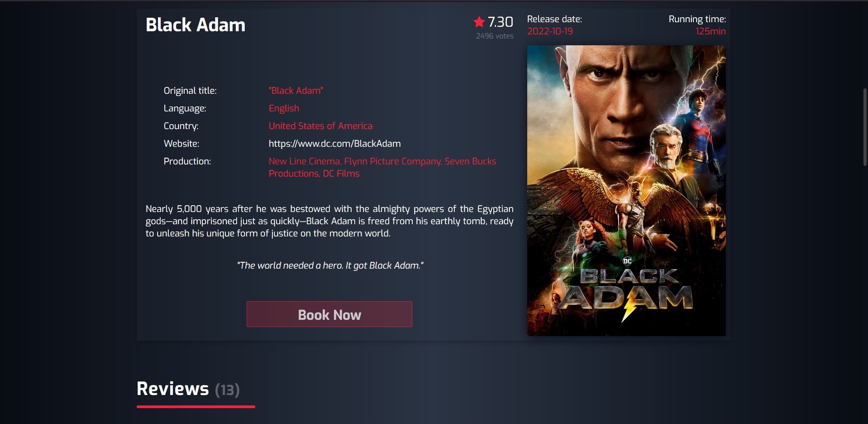Viewport: 868px width, 424px height.
Task: Click the movie tagline quote
Action: tap(330, 265)
